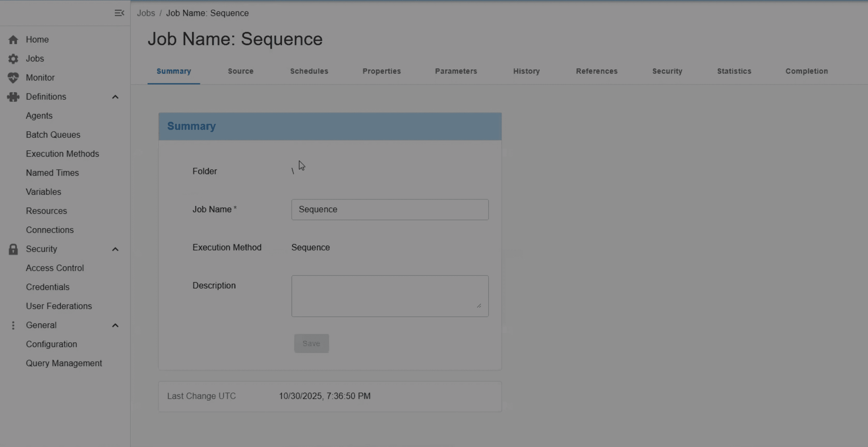Click the Security padlock icon

click(13, 249)
